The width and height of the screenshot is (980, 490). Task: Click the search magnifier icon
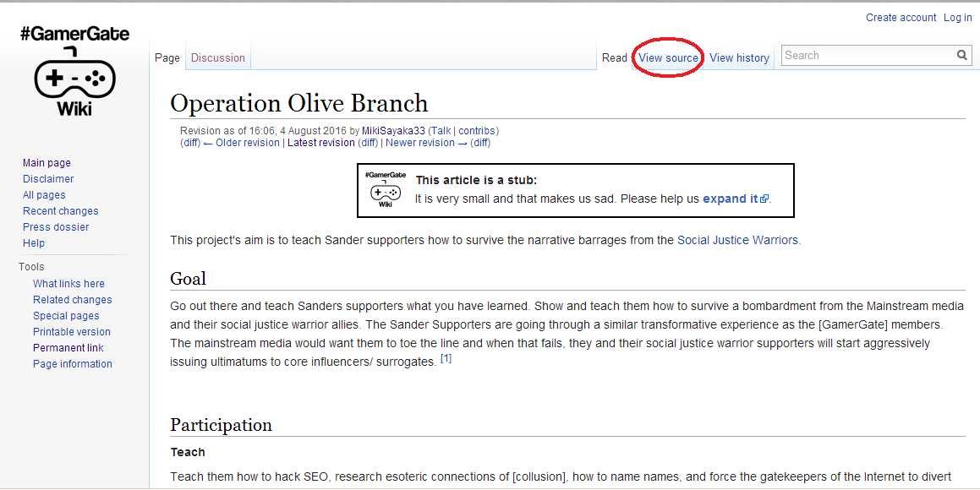point(962,55)
